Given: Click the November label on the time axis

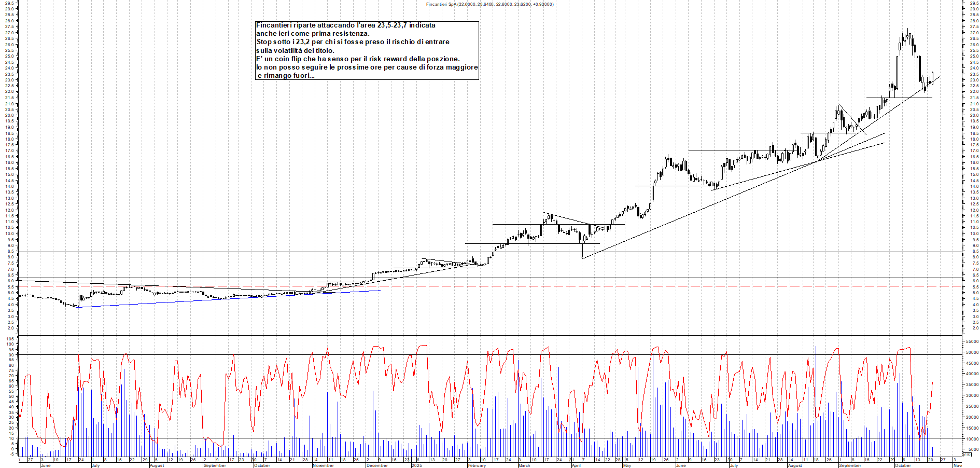Looking at the screenshot, I should tap(323, 465).
